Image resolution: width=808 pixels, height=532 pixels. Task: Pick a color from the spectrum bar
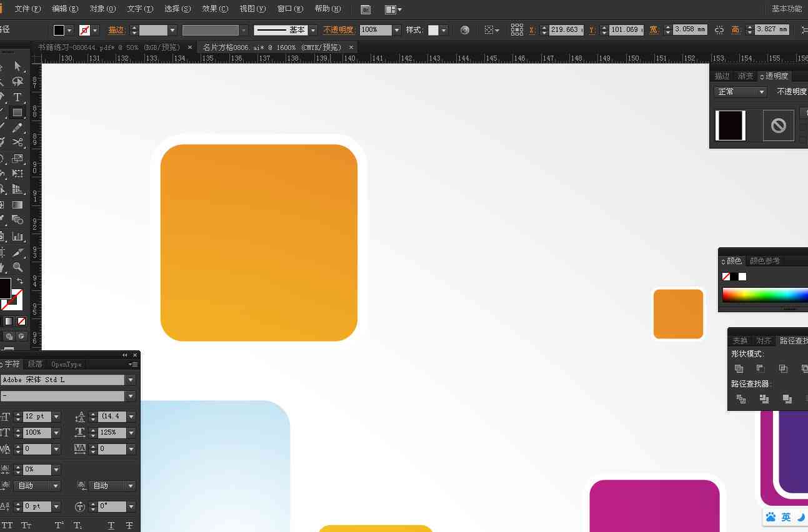pyautogui.click(x=765, y=295)
